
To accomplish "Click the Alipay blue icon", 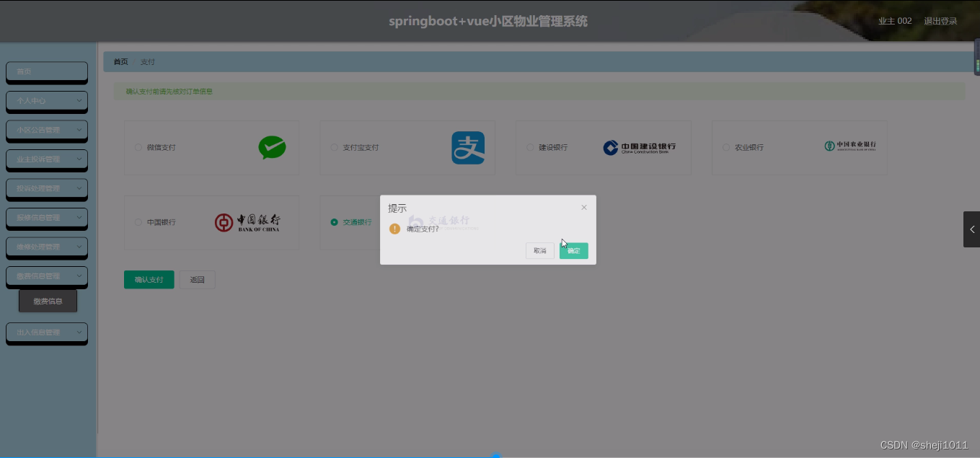I will pyautogui.click(x=467, y=146).
